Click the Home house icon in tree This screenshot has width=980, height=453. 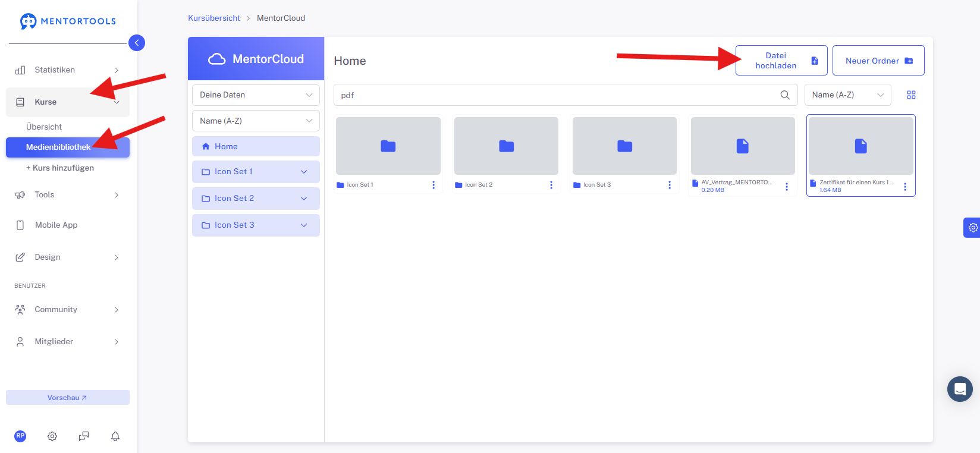[206, 146]
